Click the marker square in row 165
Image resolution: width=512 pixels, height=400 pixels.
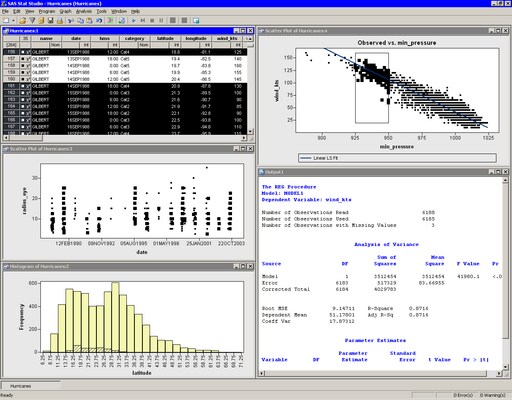point(23,113)
